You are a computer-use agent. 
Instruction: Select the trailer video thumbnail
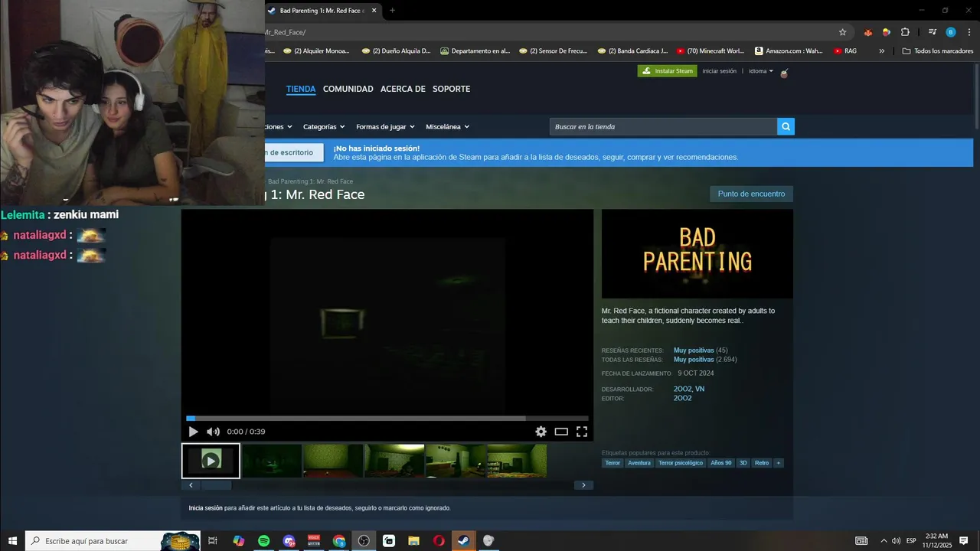pos(211,461)
